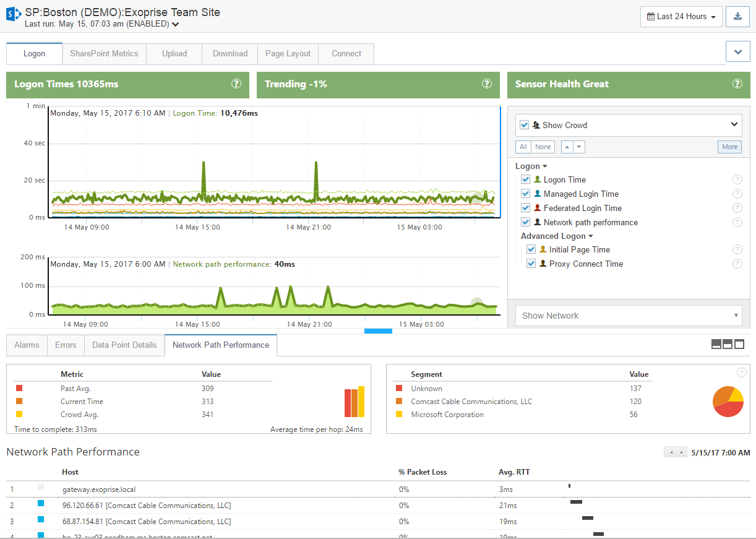Click help icon beside Managed Login Time
The height and width of the screenshot is (539, 756).
pos(737,194)
